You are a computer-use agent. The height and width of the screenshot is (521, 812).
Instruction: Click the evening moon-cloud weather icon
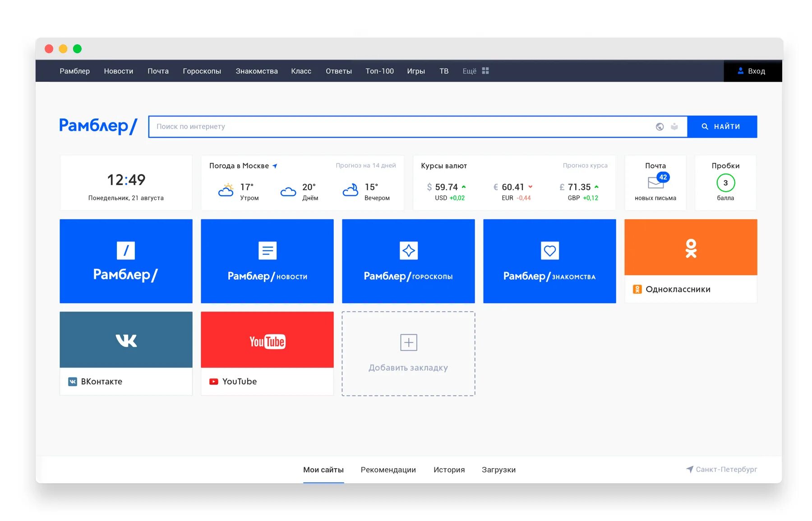coord(351,190)
